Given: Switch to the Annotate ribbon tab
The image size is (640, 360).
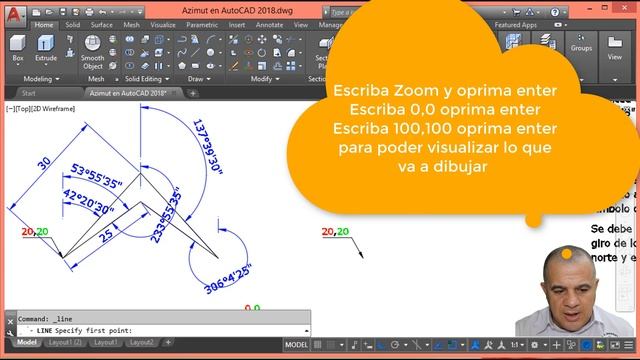Looking at the screenshot, I should [x=269, y=25].
